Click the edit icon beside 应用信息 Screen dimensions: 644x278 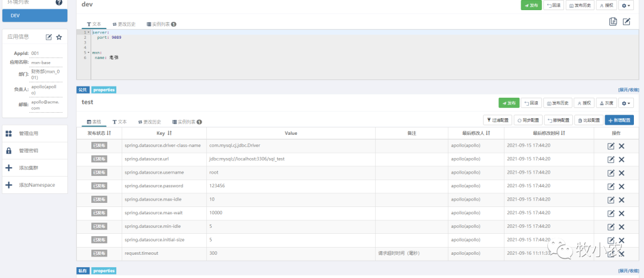49,37
